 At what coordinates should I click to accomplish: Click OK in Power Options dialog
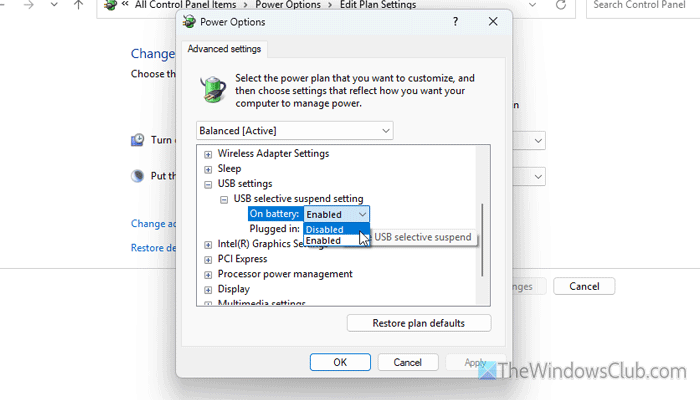pos(340,362)
